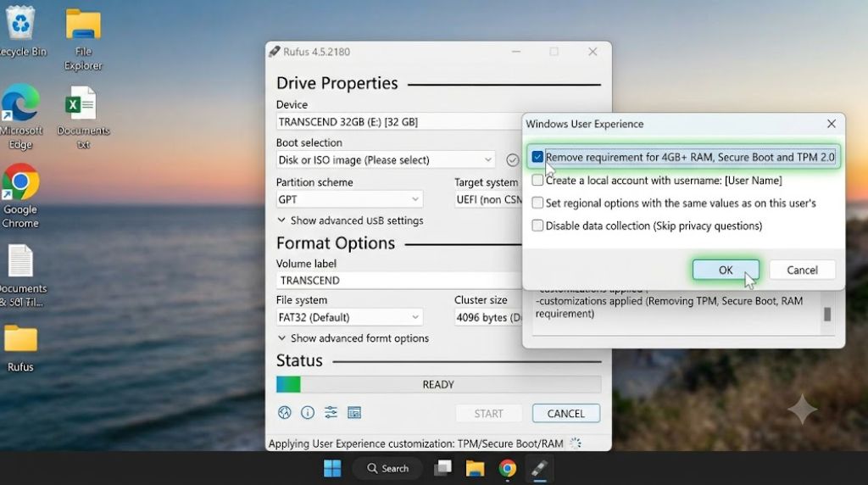Check Set regional options checkbox
Image resolution: width=868 pixels, height=485 pixels.
pyautogui.click(x=537, y=203)
